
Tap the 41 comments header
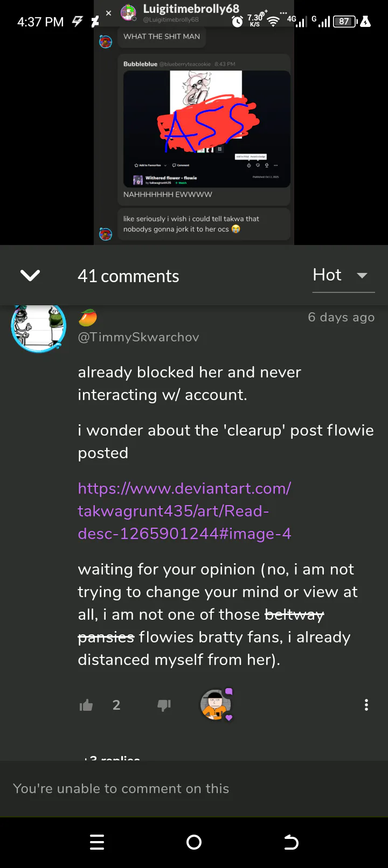click(128, 276)
